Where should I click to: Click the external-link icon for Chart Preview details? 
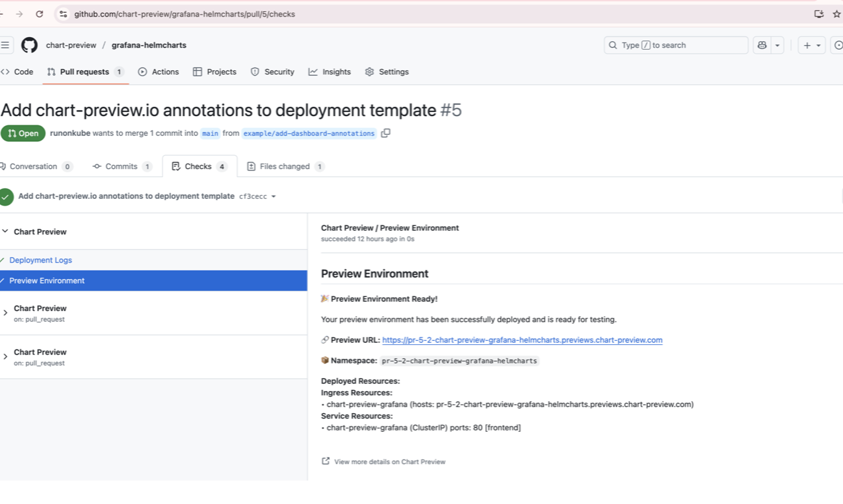pos(325,461)
